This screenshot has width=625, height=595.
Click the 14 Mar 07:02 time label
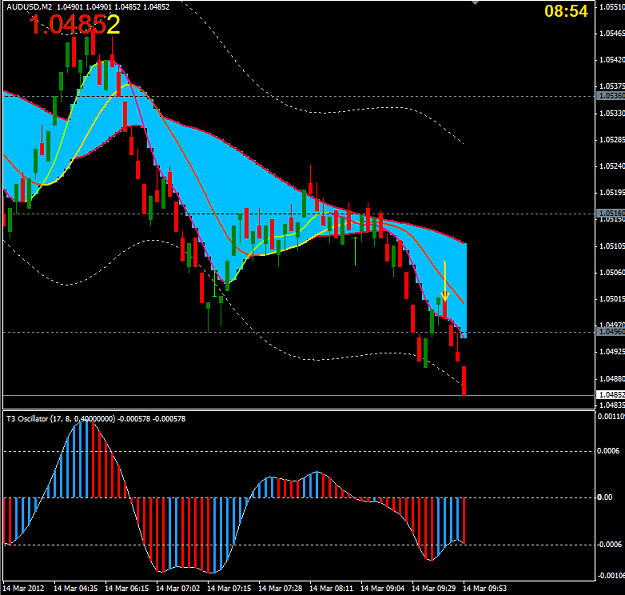point(178,588)
